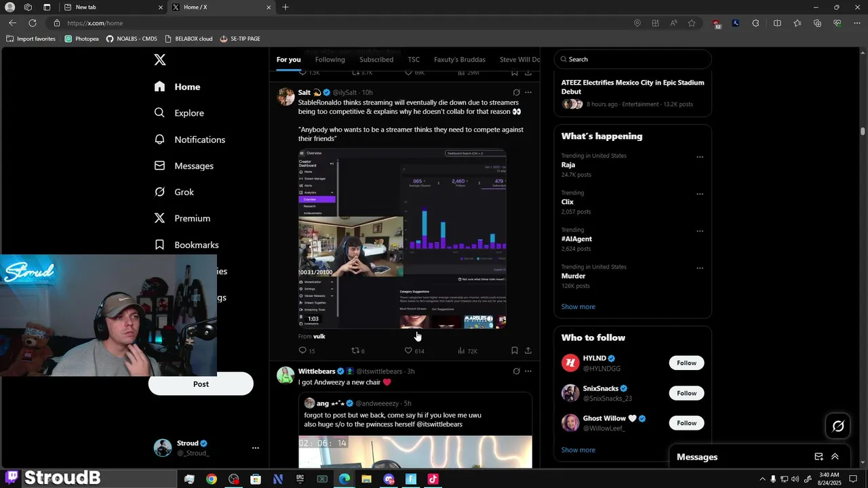The image size is (868, 488).
Task: Click the X logo in the sidebar
Action: (160, 60)
